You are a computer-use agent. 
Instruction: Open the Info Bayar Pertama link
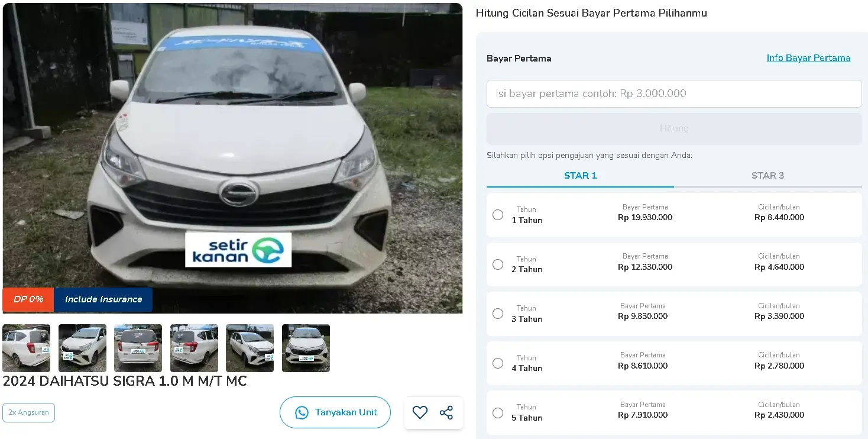808,58
